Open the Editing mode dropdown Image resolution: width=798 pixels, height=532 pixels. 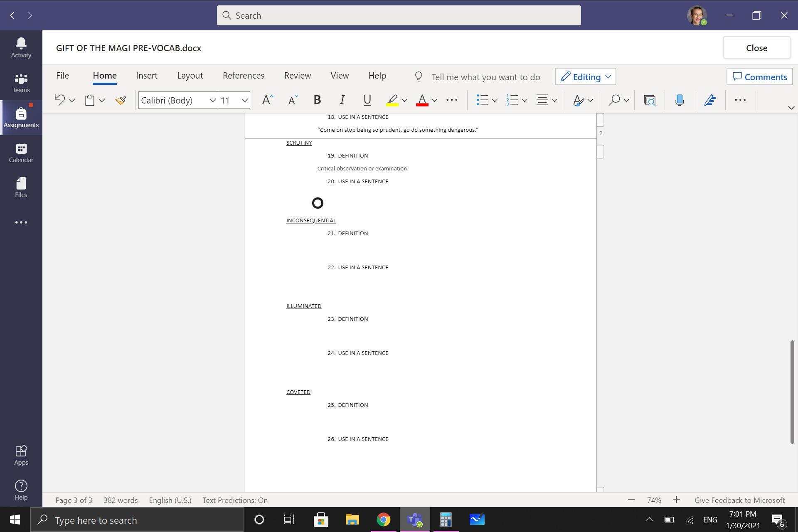585,77
